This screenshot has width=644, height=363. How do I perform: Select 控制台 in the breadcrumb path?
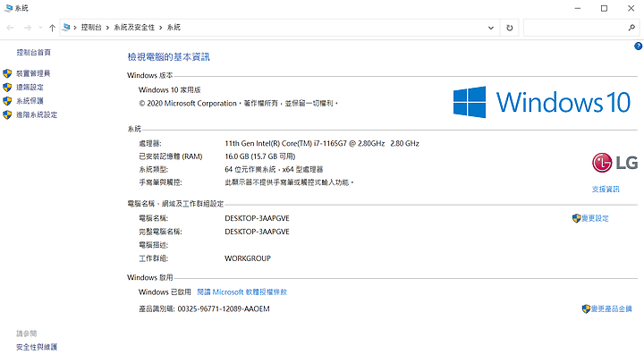pos(91,27)
